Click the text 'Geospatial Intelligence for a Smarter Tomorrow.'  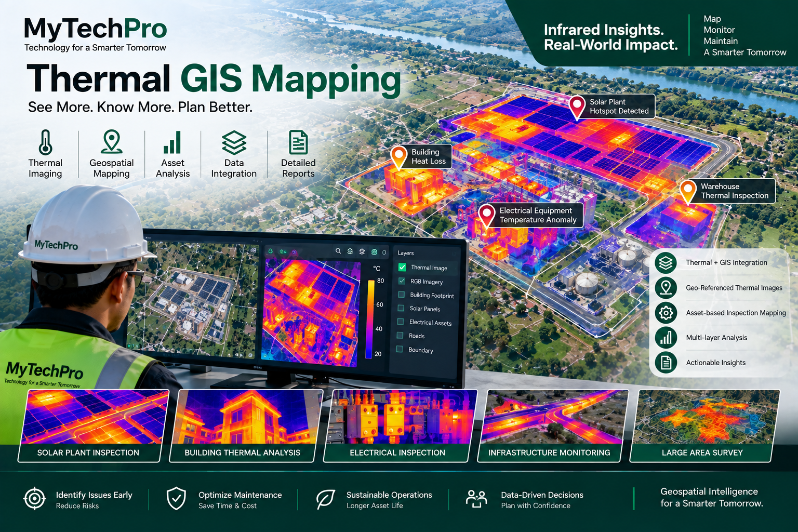click(x=712, y=497)
